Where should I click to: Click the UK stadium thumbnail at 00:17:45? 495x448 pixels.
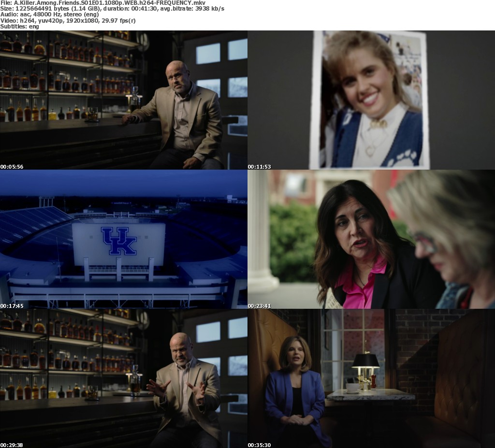pyautogui.click(x=124, y=239)
